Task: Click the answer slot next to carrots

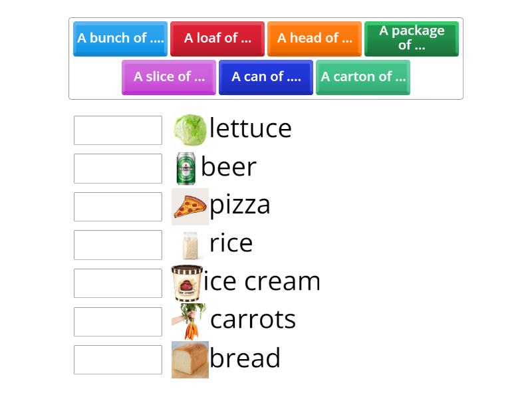Action: (118, 321)
